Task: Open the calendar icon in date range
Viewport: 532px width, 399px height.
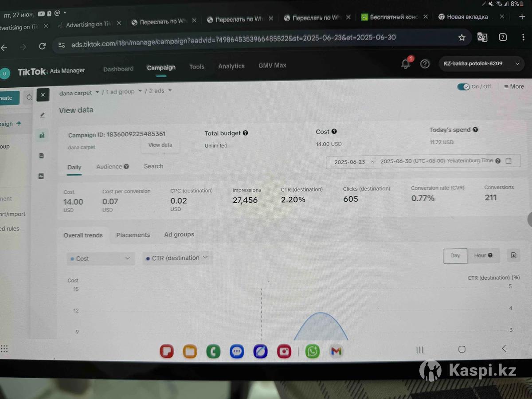Action: (x=509, y=161)
